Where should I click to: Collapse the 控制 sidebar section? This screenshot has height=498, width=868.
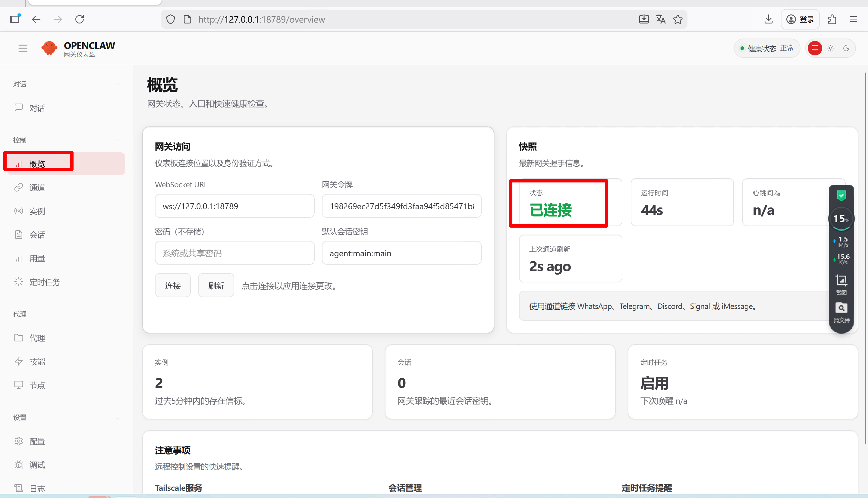(118, 141)
